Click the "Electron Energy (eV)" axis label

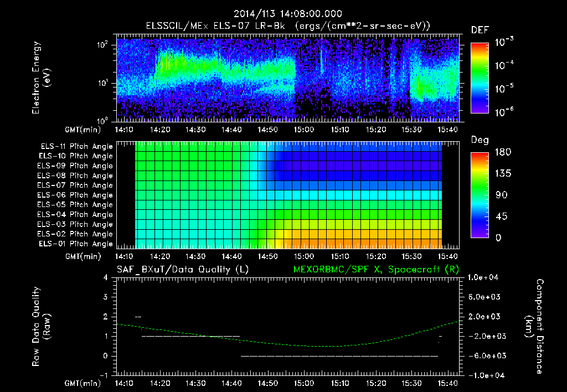pos(40,78)
